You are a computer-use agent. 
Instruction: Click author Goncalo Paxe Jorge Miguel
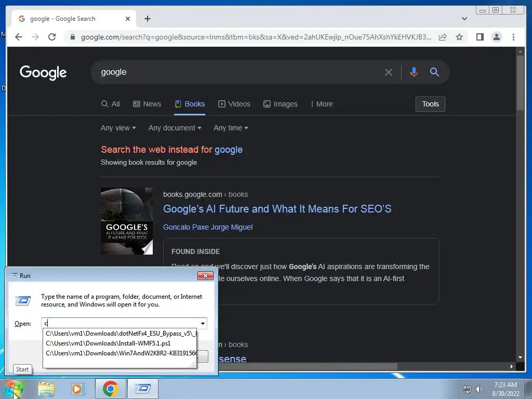[x=208, y=228]
